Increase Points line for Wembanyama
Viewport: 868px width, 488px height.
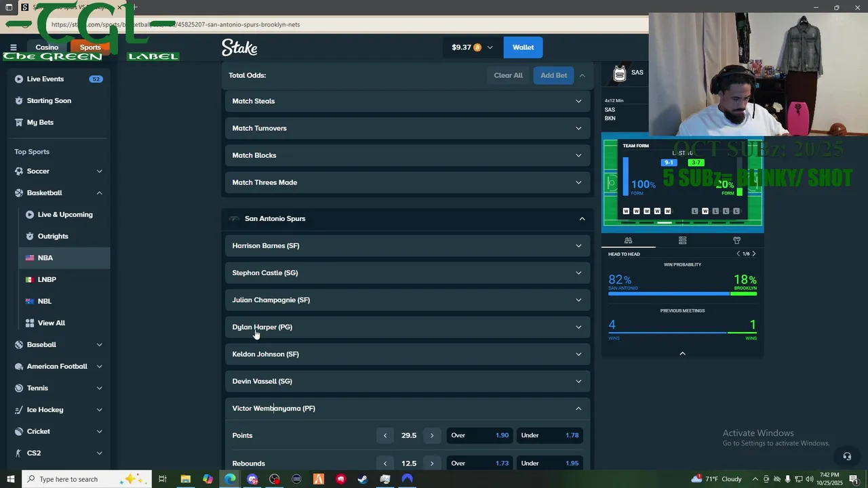432,436
